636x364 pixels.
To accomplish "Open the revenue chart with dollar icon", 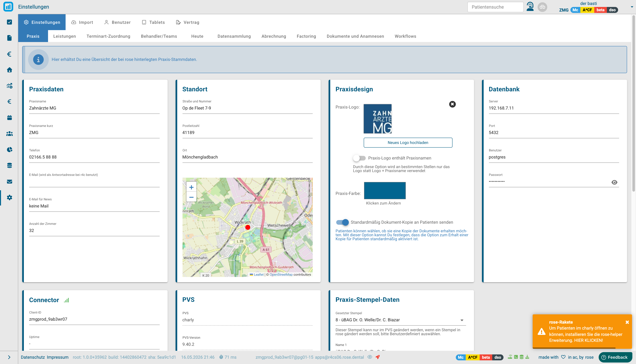I will click(x=9, y=86).
